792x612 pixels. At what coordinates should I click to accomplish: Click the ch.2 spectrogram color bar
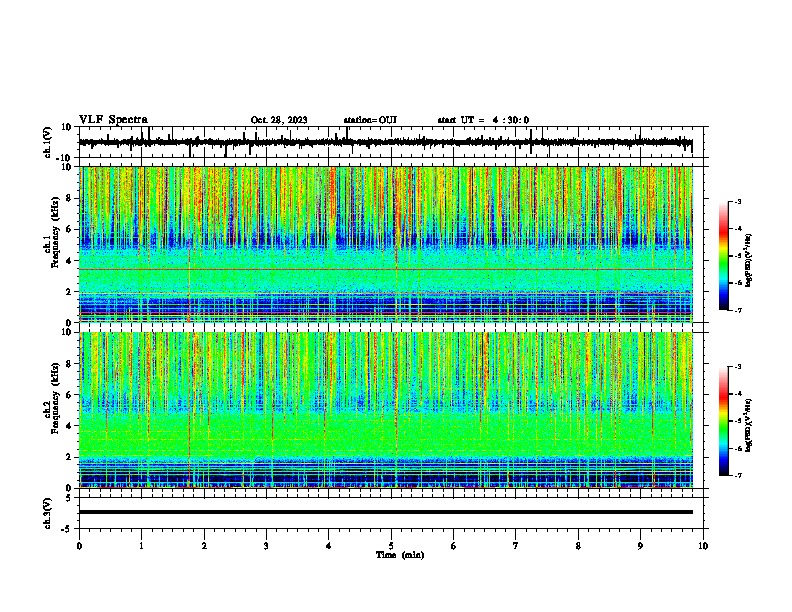723,421
